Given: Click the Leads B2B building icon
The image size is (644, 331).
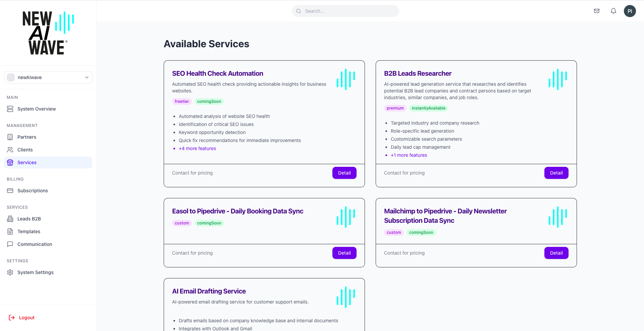Looking at the screenshot, I should 10,219.
